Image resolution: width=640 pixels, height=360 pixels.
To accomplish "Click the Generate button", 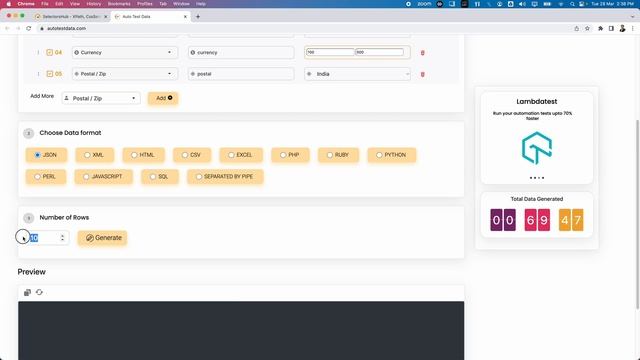I will 102,238.
